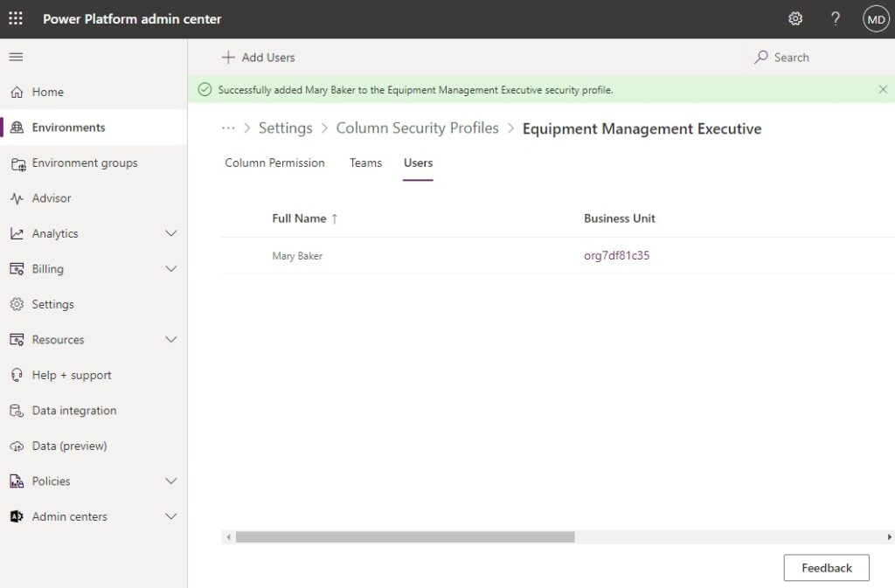
Task: Switch to the Teams tab
Action: [366, 163]
